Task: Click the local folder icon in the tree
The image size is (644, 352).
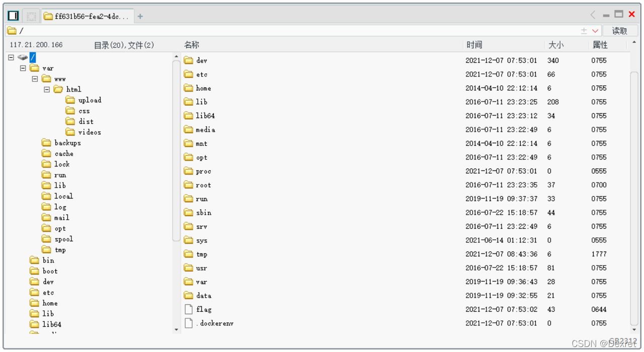Action: pyautogui.click(x=46, y=196)
